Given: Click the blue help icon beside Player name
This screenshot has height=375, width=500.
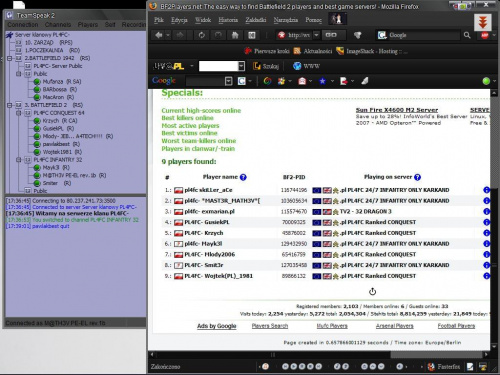Looking at the screenshot, I should pos(243,177).
